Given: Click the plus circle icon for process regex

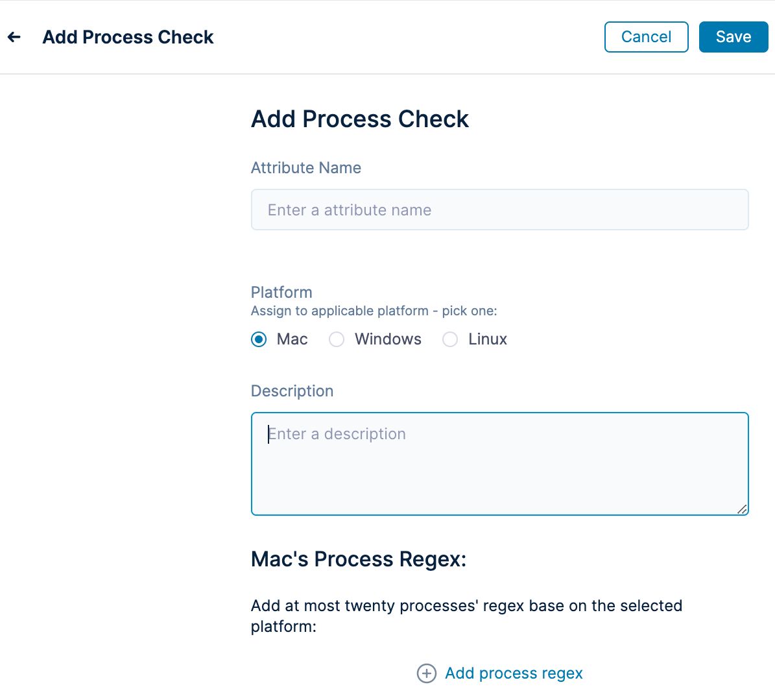Looking at the screenshot, I should (x=427, y=673).
